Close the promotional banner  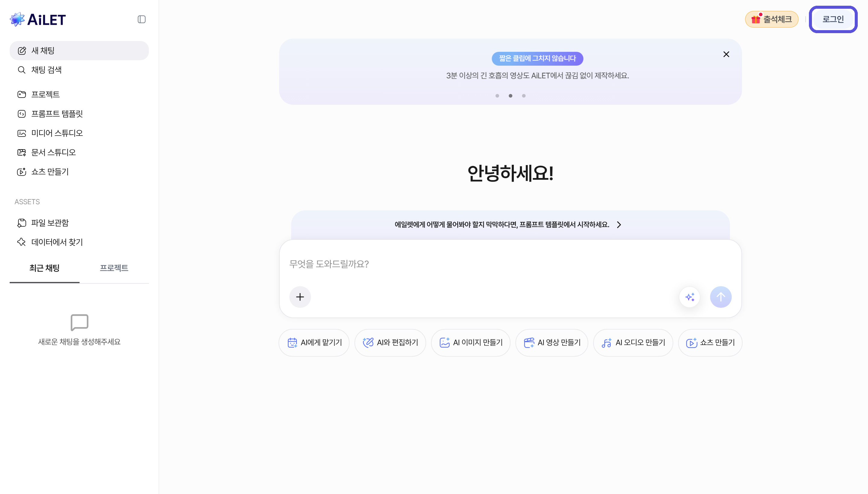point(726,54)
